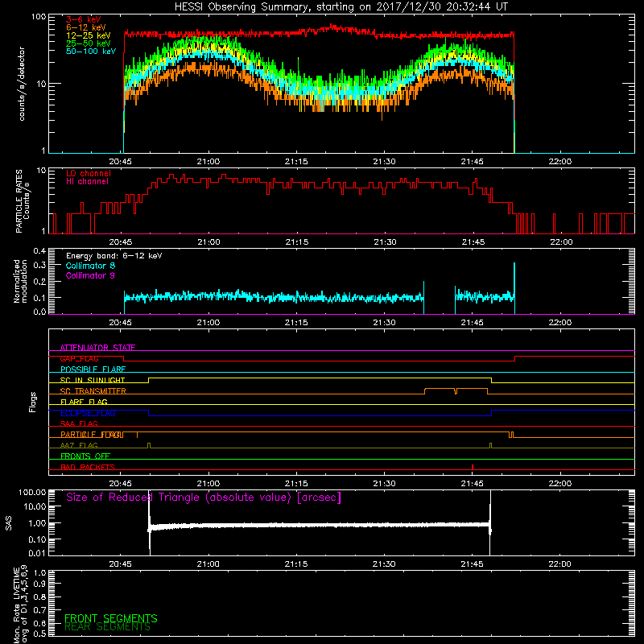The image size is (644, 644).
Task: Click the 'Energy band: 6-12 keV' caption
Action: (114, 256)
